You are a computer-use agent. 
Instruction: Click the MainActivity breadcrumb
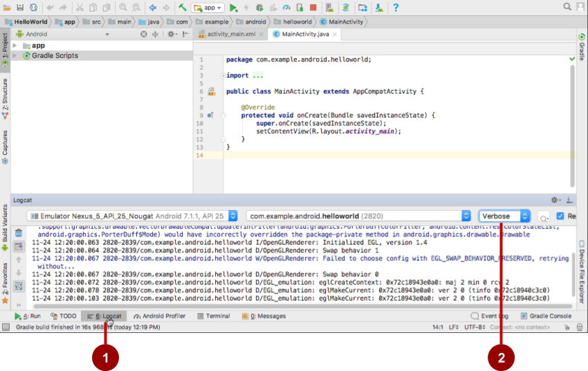click(x=342, y=21)
